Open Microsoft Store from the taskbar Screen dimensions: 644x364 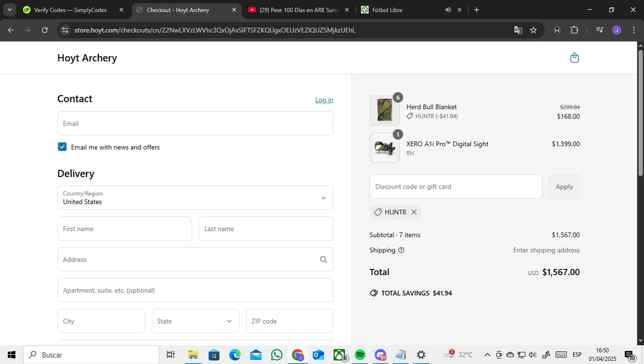click(x=214, y=355)
